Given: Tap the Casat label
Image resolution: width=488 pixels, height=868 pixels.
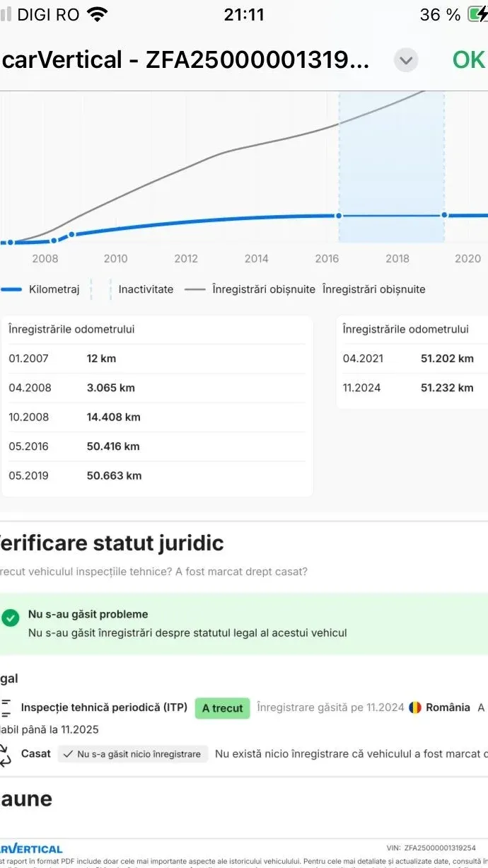Looking at the screenshot, I should tap(36, 754).
